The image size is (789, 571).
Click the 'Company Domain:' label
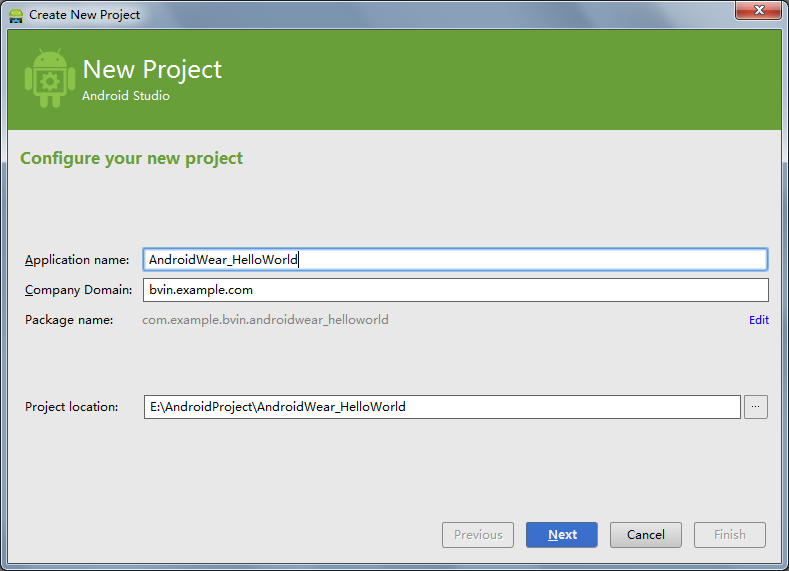coord(78,290)
